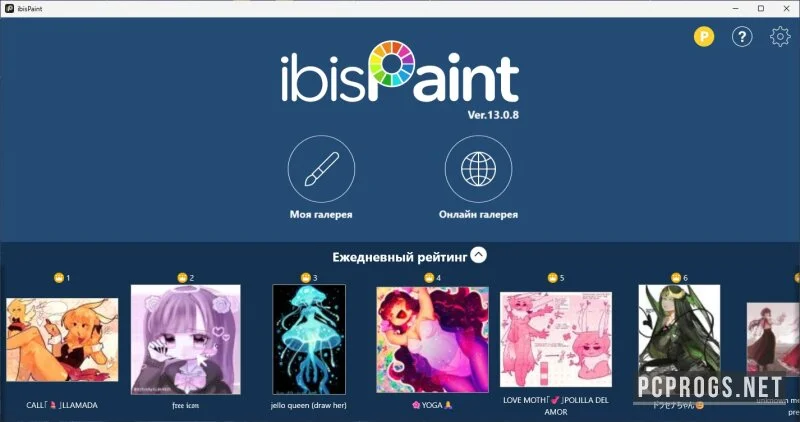Open LOVE MOTH pink artwork thumbnail
Viewport: 800px width, 422px height.
click(x=556, y=339)
